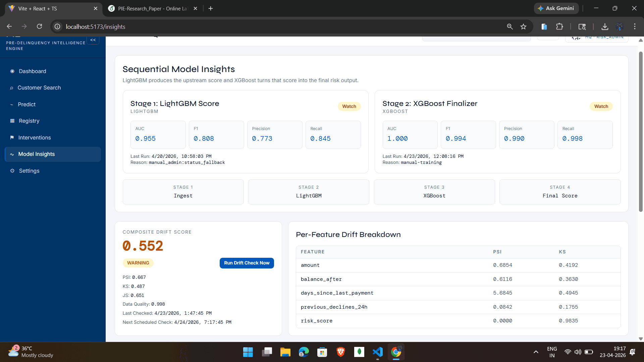
Task: Click the LightGBM AUC 0.955 value
Action: pyautogui.click(x=146, y=138)
